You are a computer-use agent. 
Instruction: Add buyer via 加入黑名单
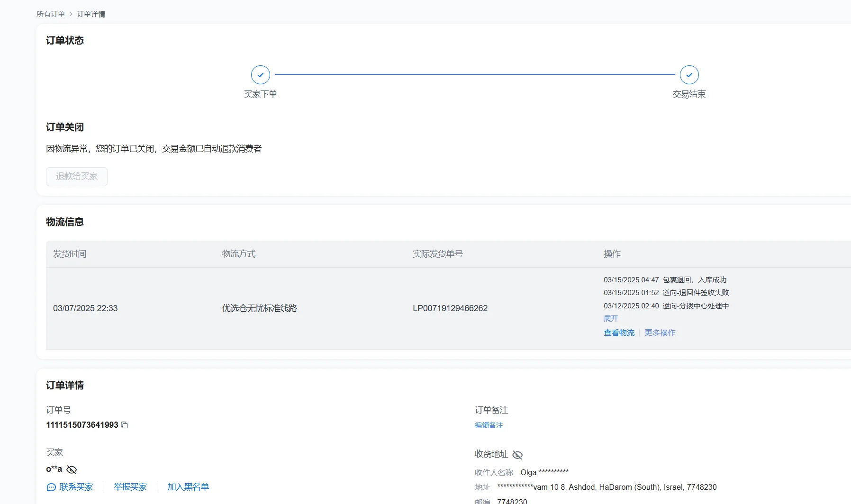[188, 487]
